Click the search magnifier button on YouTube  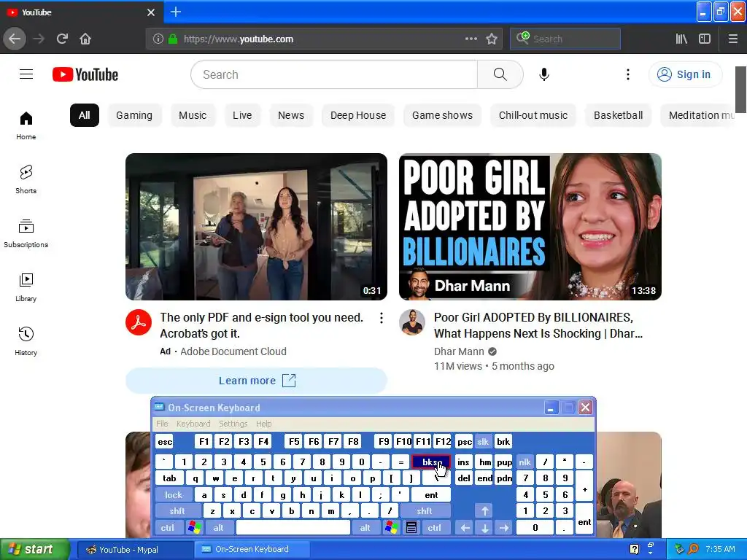click(x=500, y=74)
